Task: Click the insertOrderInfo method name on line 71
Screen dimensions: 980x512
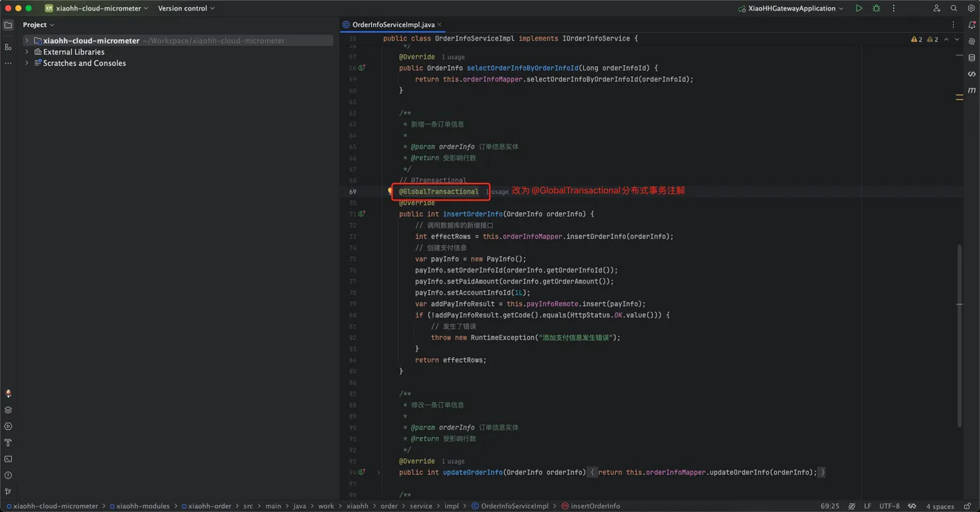Action: pyautogui.click(x=472, y=214)
